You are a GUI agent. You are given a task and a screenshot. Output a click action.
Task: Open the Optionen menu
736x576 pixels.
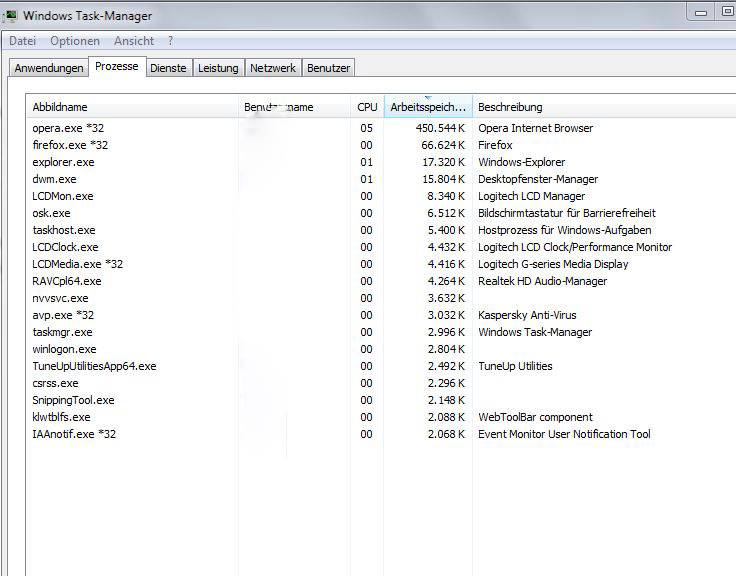(75, 41)
